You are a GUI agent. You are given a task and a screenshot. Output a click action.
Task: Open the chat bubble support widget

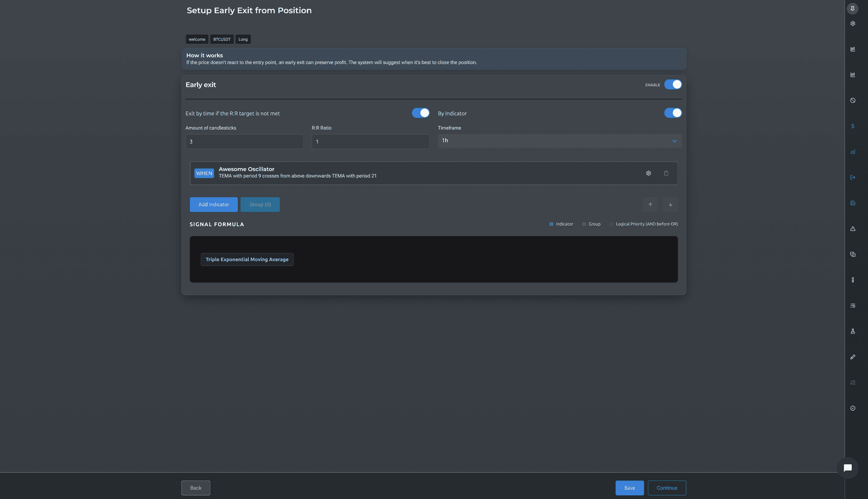point(848,468)
